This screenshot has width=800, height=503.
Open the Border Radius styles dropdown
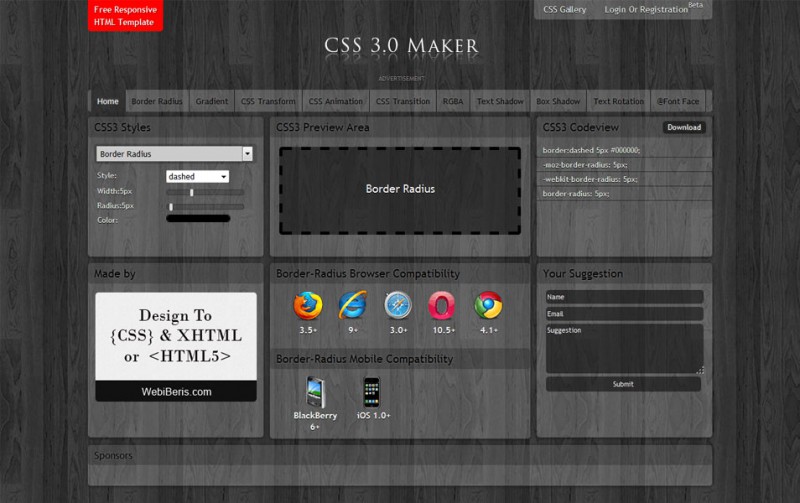(174, 154)
